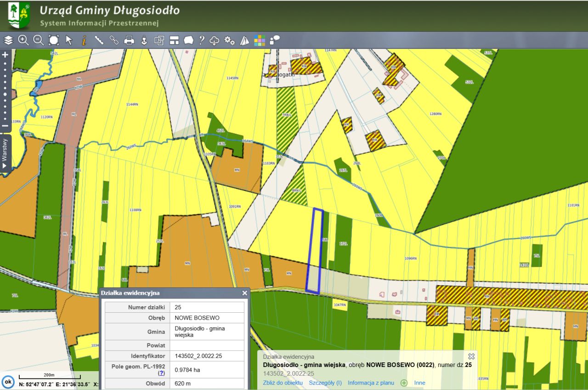Open the print map tool

point(129,40)
